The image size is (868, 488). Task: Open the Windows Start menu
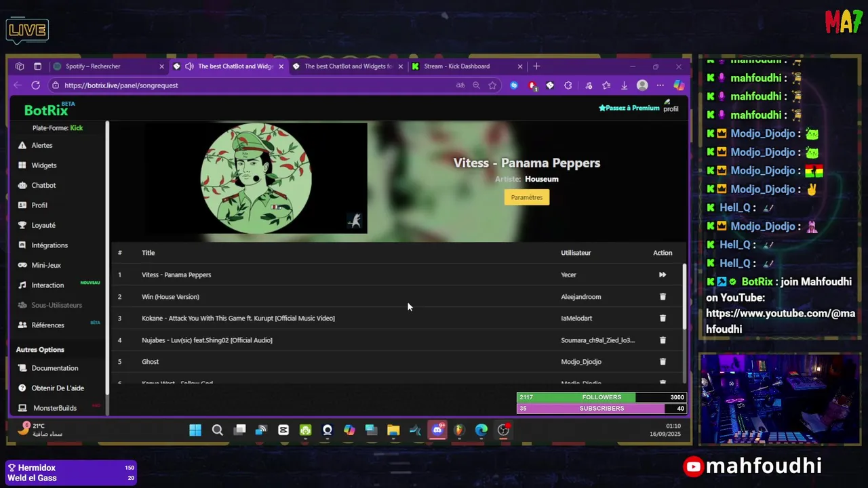(x=195, y=430)
